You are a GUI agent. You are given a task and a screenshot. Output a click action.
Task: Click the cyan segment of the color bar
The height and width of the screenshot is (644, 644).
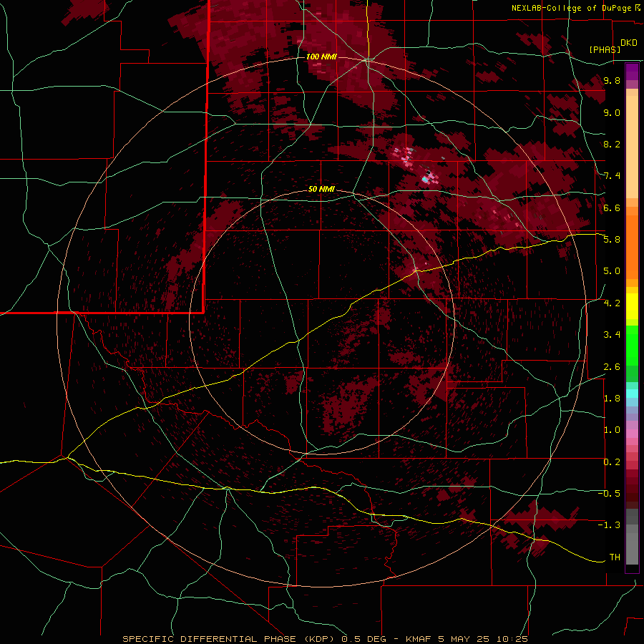coord(632,393)
